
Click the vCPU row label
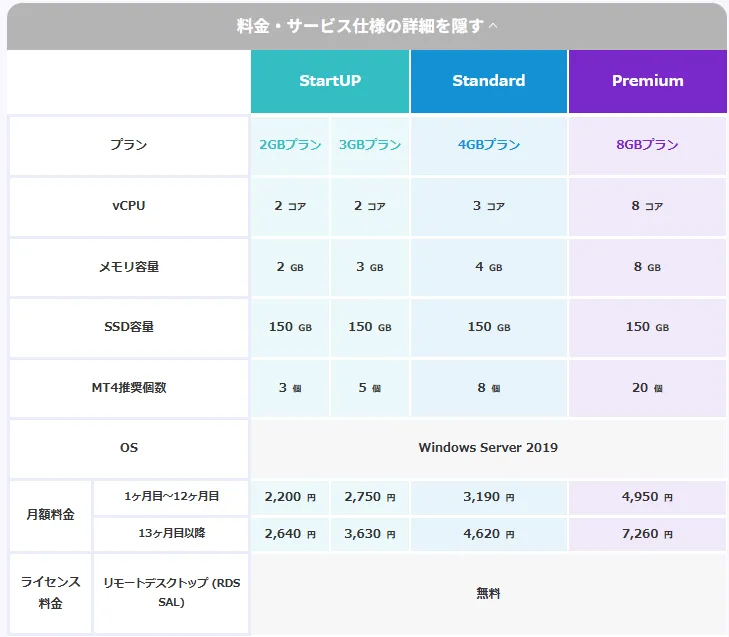(x=128, y=206)
